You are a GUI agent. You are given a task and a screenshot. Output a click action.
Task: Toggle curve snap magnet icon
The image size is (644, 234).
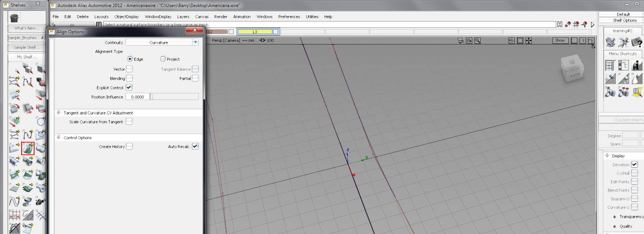tap(584, 24)
